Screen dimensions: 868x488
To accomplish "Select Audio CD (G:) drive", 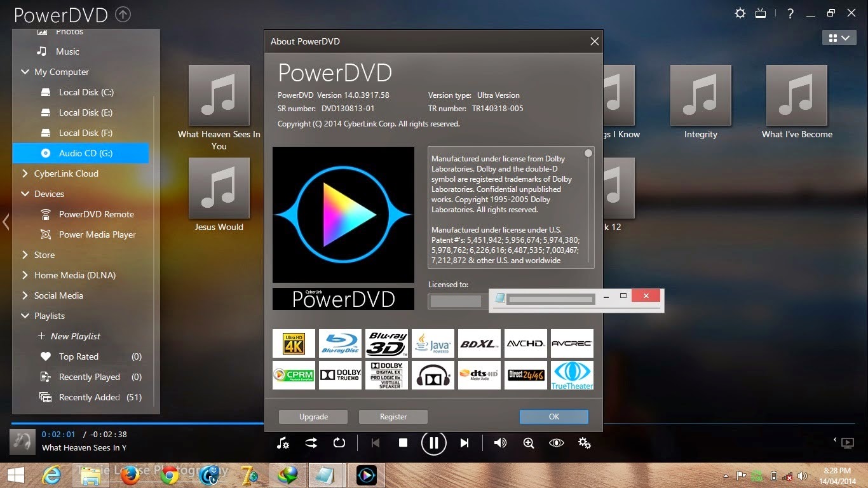I will (x=81, y=153).
